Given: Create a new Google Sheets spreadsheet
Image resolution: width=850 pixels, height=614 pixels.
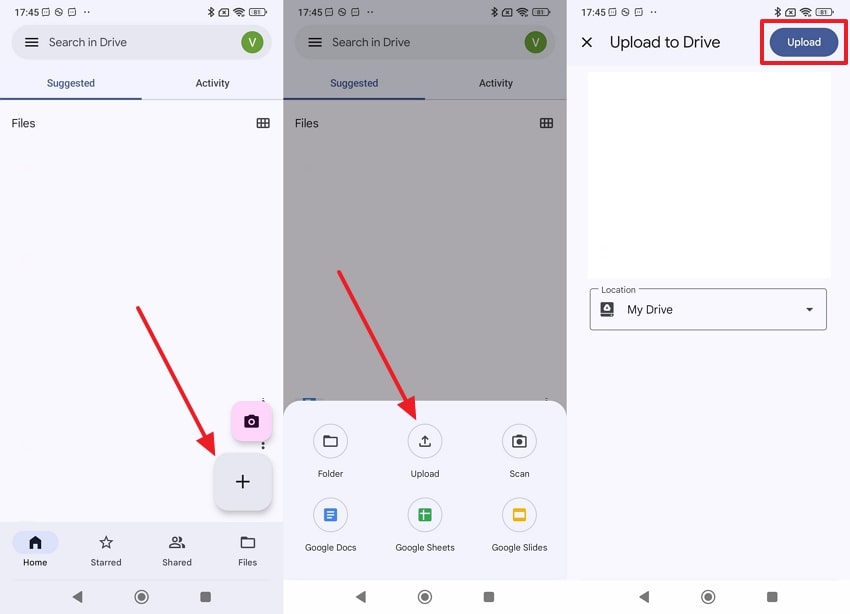Looking at the screenshot, I should 424,516.
